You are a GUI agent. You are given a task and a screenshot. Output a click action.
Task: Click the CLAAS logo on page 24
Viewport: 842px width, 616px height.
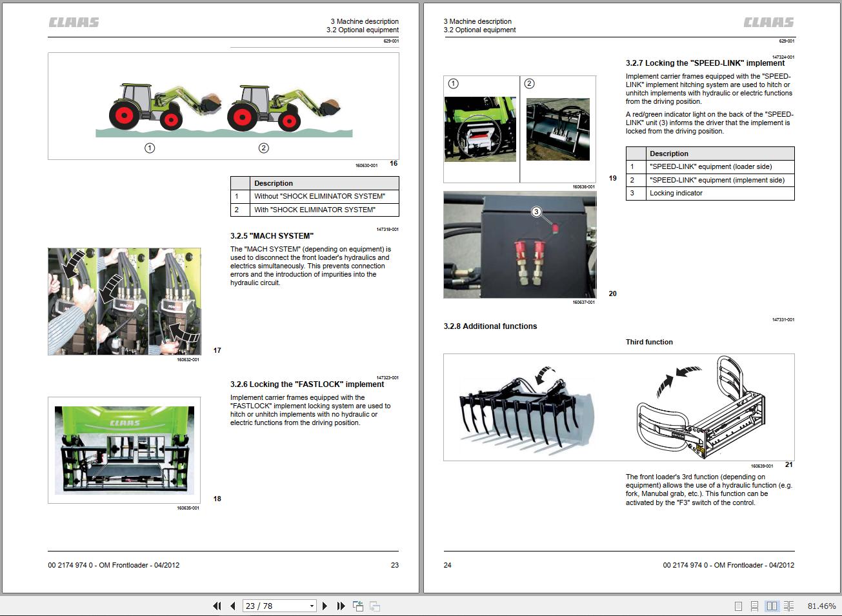[768, 23]
